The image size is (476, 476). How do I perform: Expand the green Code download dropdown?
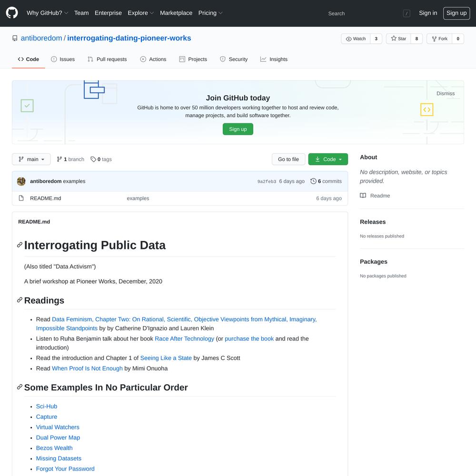click(x=328, y=159)
